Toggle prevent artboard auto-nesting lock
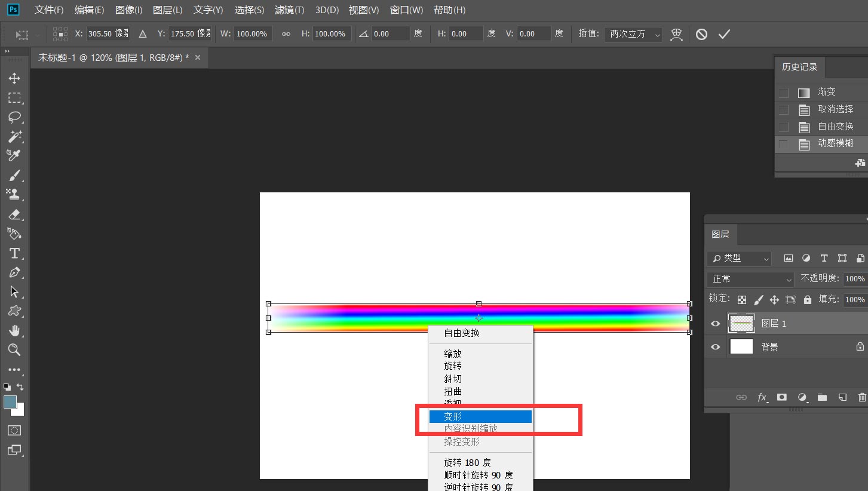 coord(790,300)
